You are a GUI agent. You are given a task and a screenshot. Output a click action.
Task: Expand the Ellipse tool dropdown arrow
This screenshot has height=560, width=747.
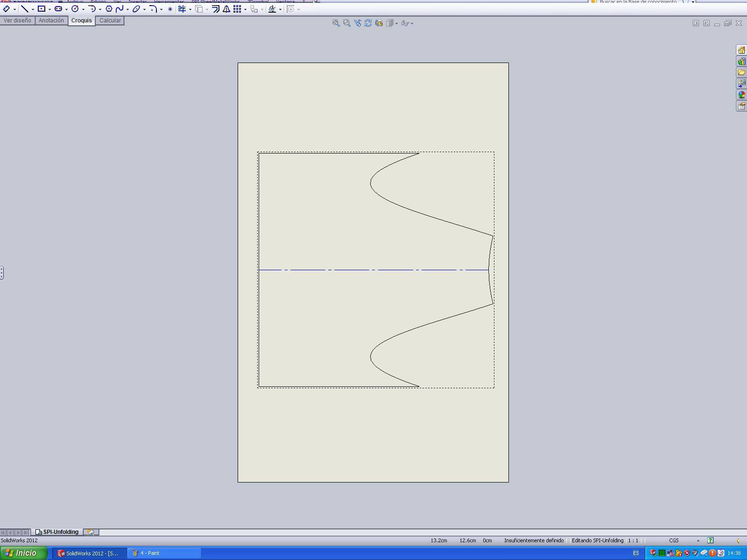point(144,9)
